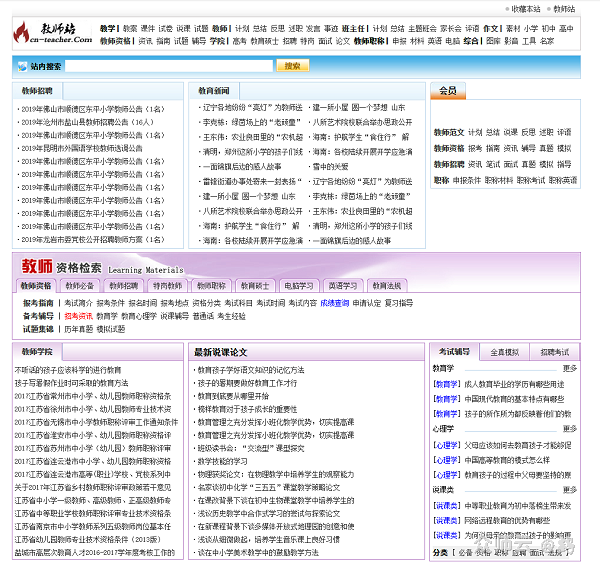This screenshot has height=562, width=600.
Task: Open the 教师招聘 panel header
Action: coord(38,90)
